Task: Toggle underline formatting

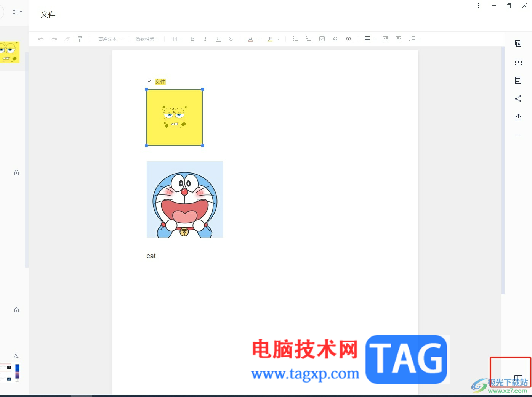Action: [218, 39]
